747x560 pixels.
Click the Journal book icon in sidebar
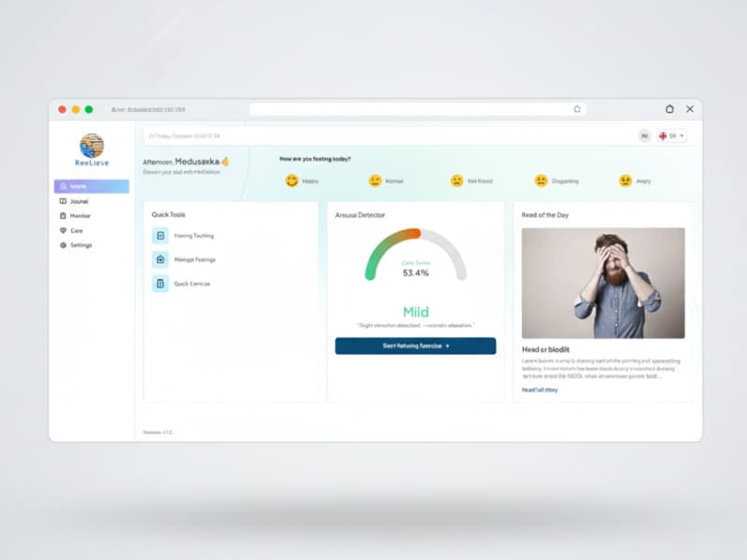[x=63, y=201]
